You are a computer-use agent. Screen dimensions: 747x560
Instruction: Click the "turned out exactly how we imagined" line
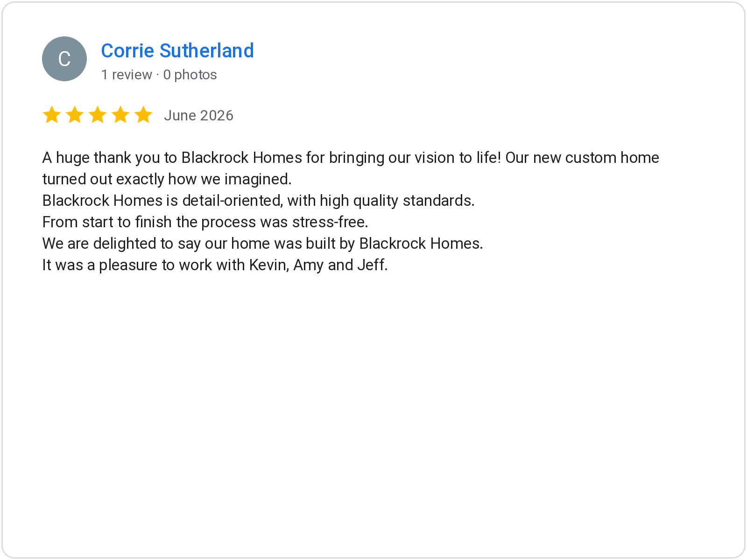coord(167,179)
